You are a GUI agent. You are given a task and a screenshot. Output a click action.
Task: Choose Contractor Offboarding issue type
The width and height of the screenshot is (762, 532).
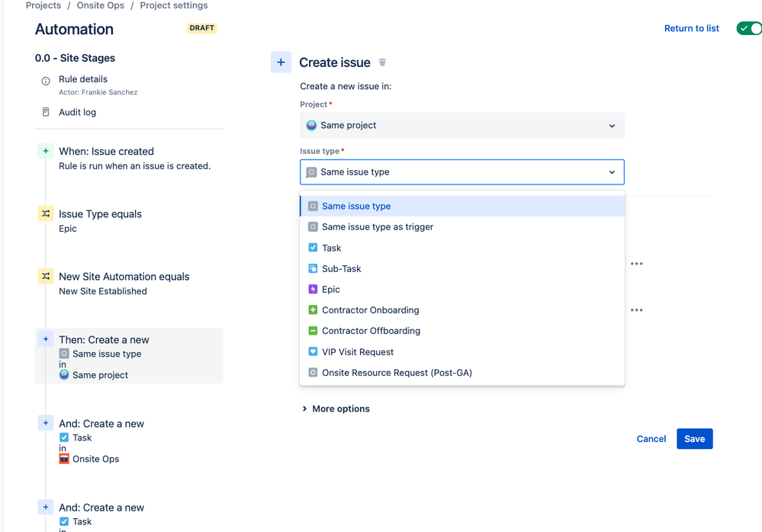tap(462, 331)
